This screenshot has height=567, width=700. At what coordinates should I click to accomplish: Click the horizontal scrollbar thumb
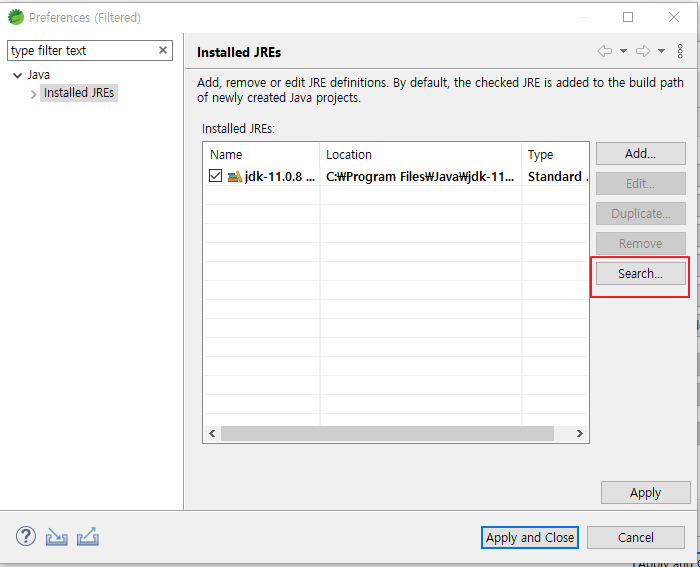click(x=388, y=434)
